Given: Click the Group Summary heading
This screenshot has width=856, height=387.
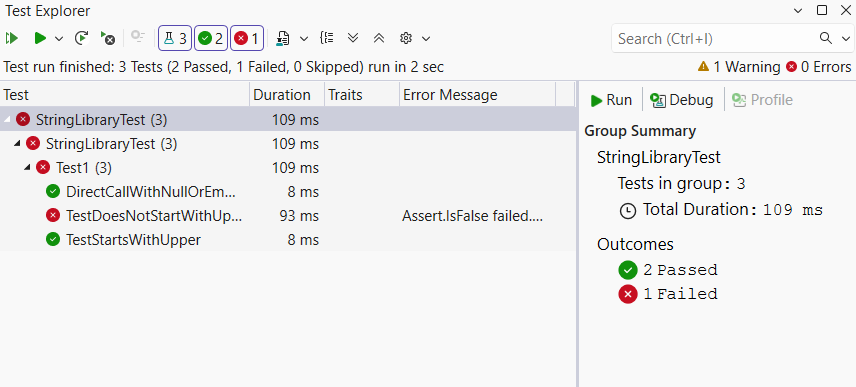Looking at the screenshot, I should tap(640, 131).
